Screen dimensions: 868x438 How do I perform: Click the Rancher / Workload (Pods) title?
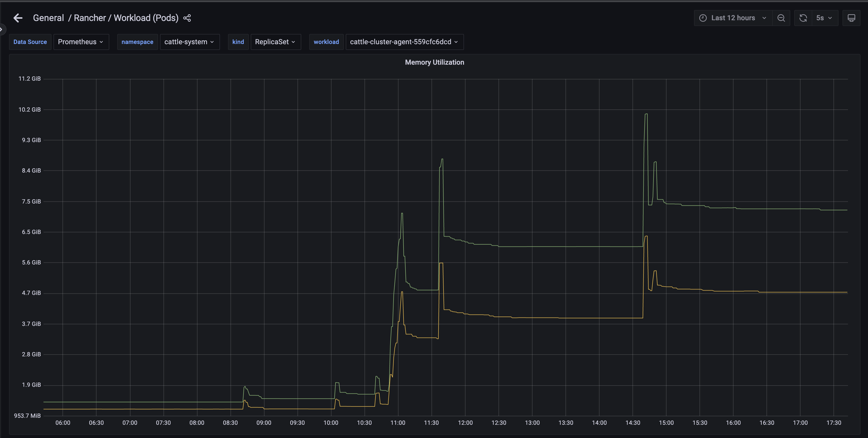[126, 18]
